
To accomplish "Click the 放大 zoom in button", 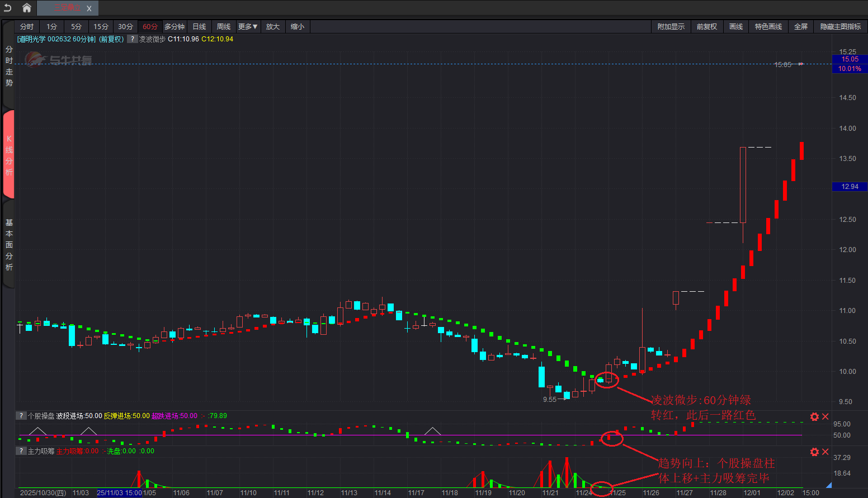I will (272, 27).
